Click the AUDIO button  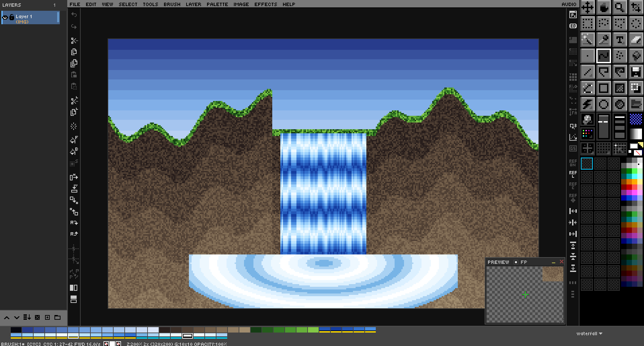click(x=569, y=4)
